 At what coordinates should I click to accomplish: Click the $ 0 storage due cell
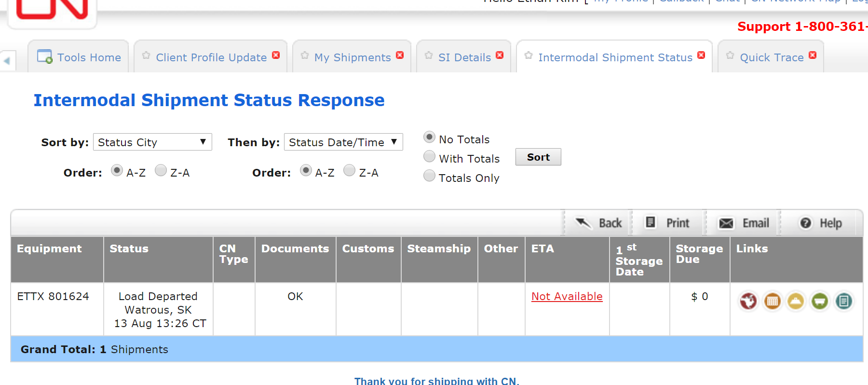click(x=700, y=309)
